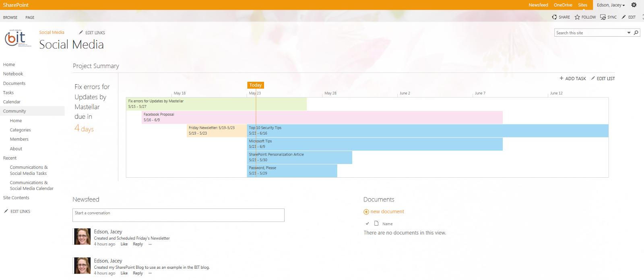Sort documents by the Name column

point(387,224)
